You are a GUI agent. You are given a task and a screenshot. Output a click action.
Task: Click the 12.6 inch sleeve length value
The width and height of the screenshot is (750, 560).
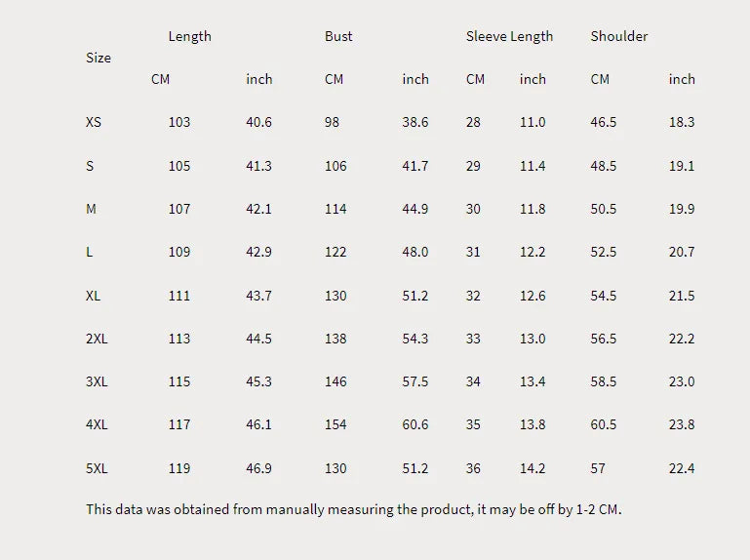pos(533,296)
